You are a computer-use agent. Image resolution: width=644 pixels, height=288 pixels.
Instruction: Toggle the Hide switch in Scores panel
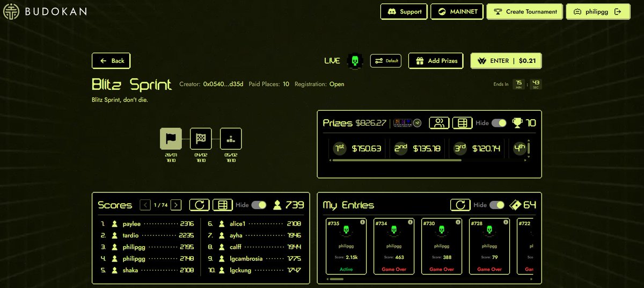point(259,205)
